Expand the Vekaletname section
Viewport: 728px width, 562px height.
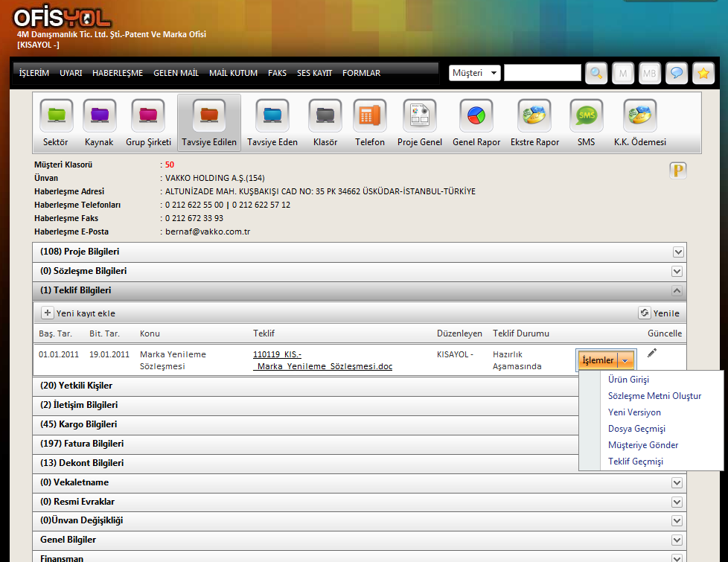pyautogui.click(x=677, y=482)
